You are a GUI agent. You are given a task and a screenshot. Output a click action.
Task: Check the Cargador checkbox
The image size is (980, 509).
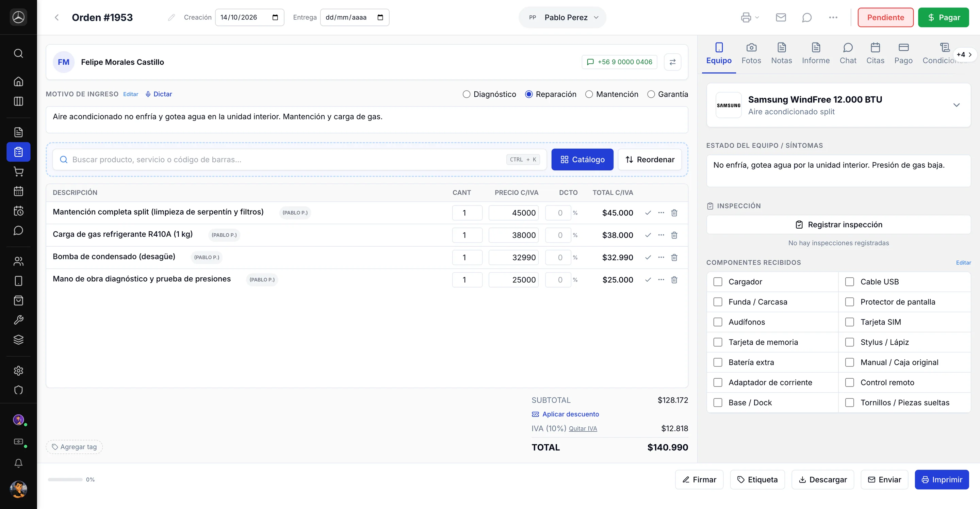718,281
